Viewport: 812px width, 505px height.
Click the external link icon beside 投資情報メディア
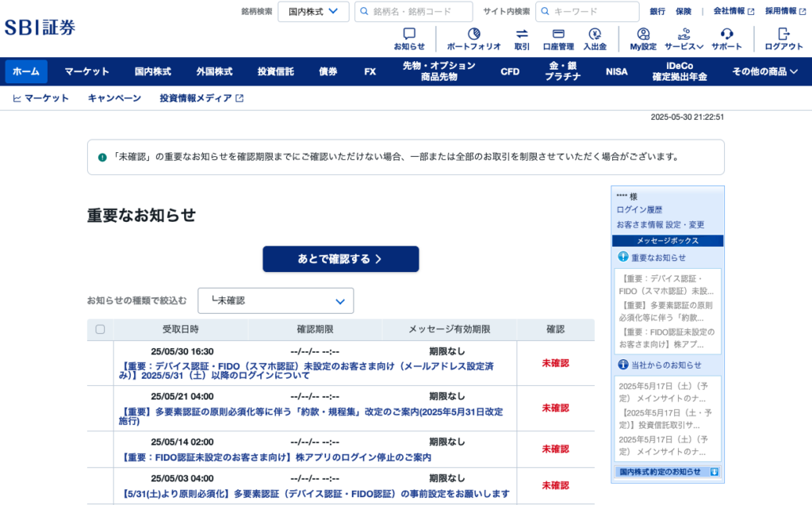(x=239, y=98)
